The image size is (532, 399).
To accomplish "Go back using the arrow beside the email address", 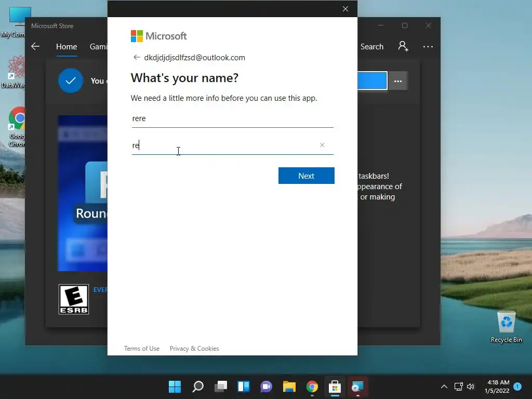I will [137, 57].
